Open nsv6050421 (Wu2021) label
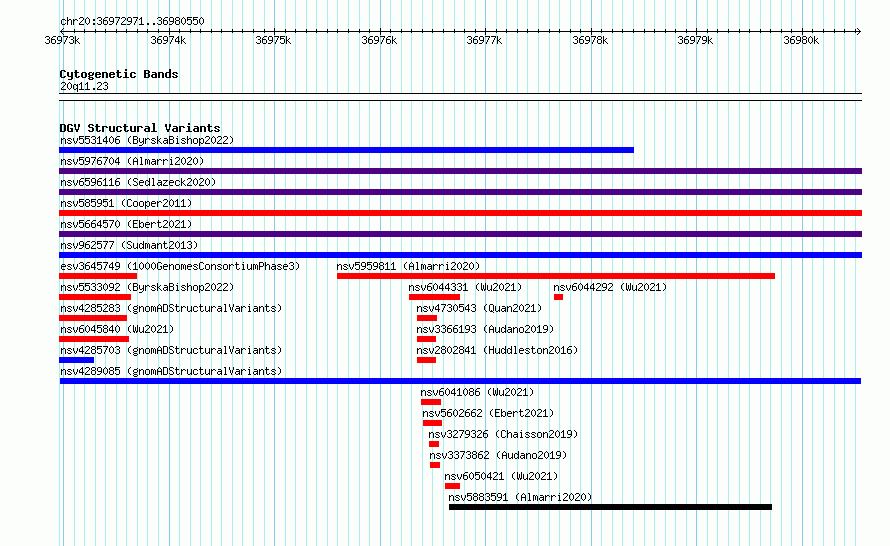Image resolution: width=890 pixels, height=546 pixels. click(501, 476)
